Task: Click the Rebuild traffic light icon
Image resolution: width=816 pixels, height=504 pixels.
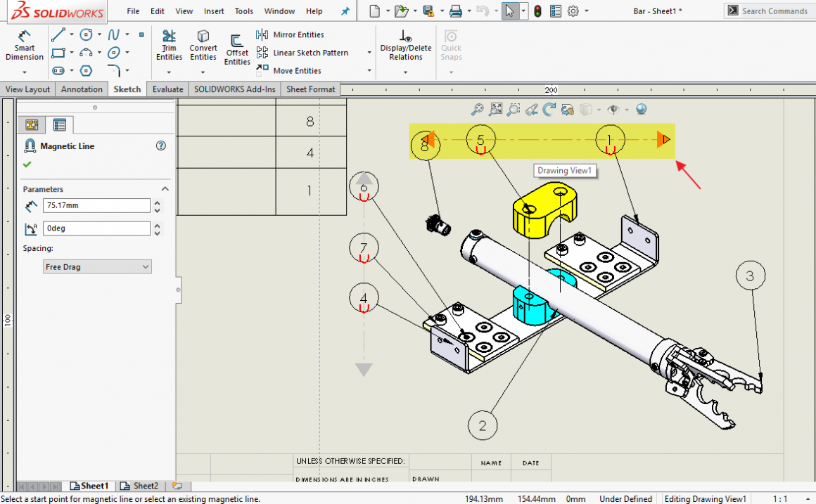Action: tap(537, 11)
